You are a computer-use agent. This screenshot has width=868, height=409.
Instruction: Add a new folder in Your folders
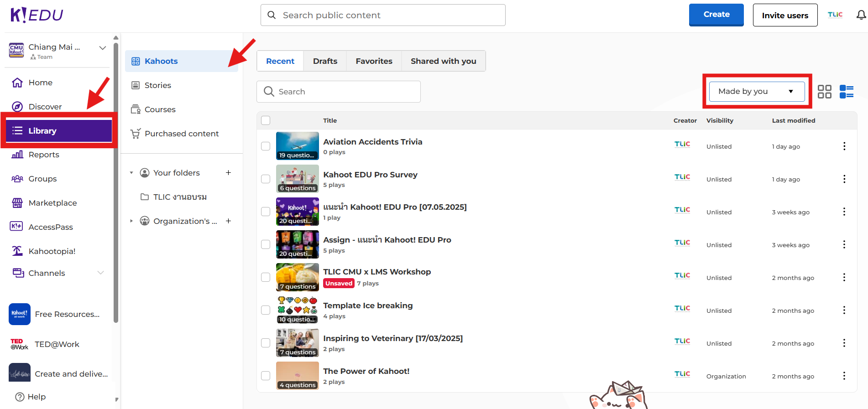[x=228, y=173]
